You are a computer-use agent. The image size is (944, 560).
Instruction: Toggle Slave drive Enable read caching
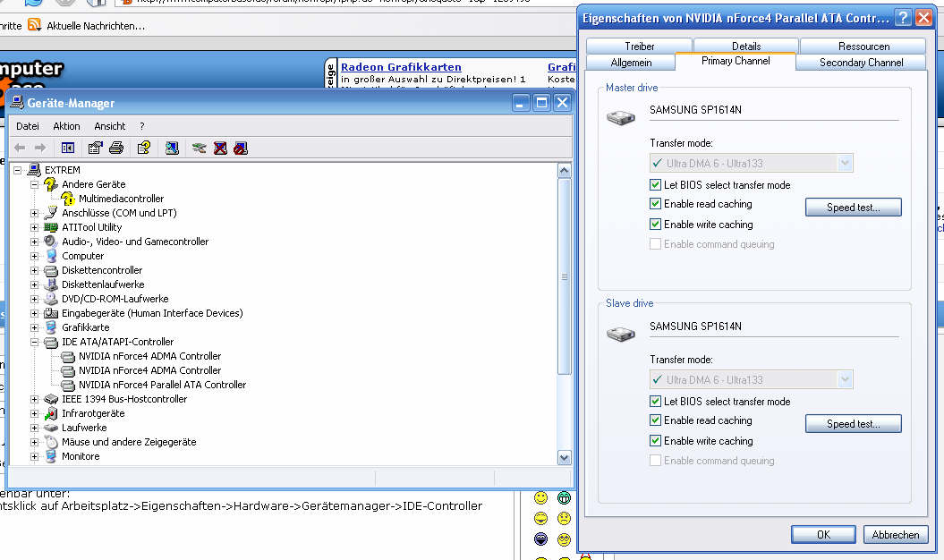(x=655, y=420)
